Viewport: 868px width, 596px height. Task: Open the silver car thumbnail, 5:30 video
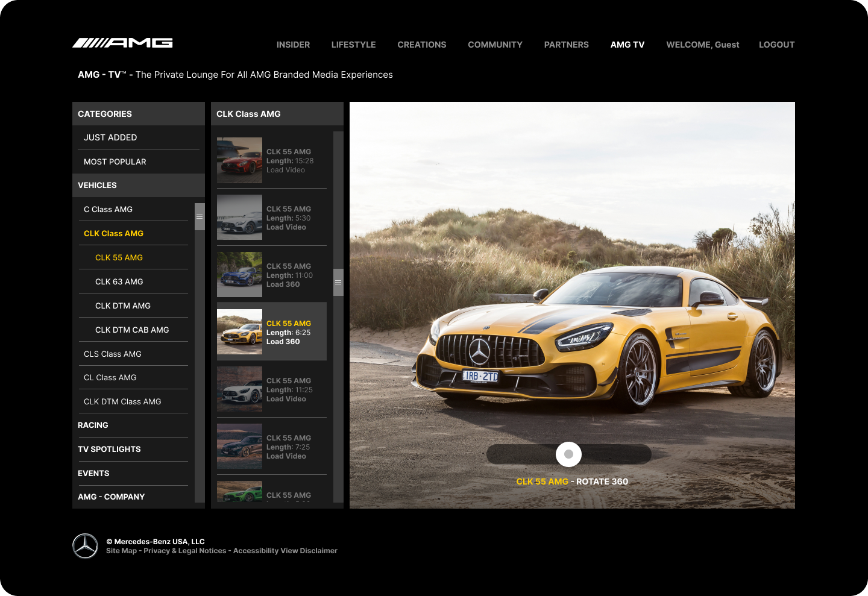[239, 217]
